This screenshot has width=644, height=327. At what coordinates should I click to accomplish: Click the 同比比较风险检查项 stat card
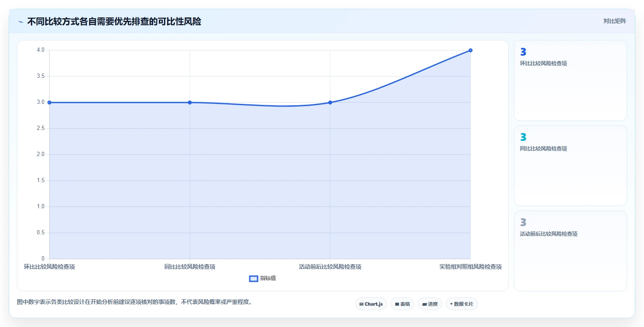pos(570,166)
